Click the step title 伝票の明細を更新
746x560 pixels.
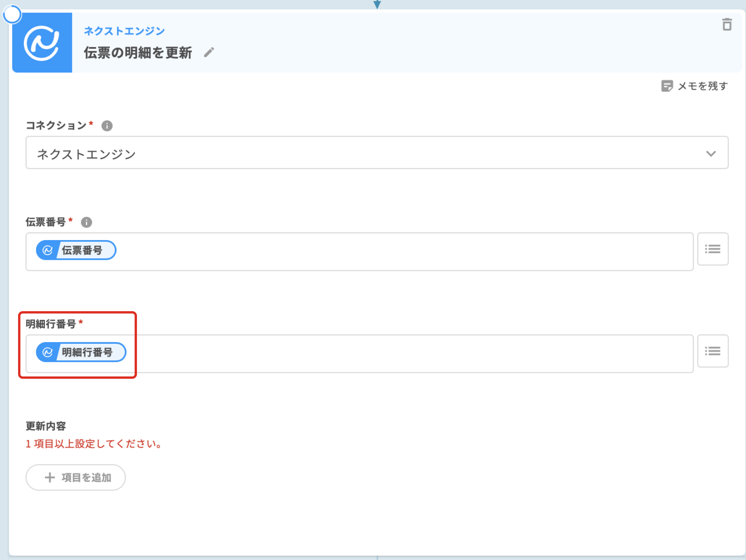(x=138, y=53)
